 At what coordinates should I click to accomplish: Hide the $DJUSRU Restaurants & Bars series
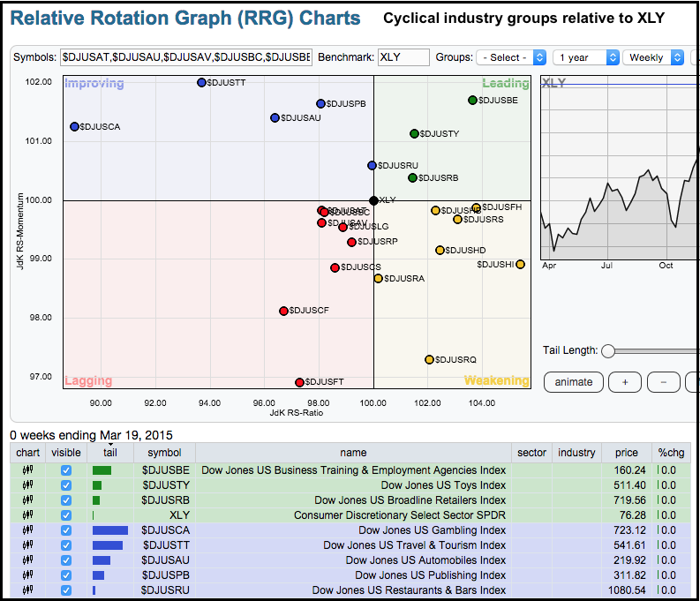pos(65,590)
